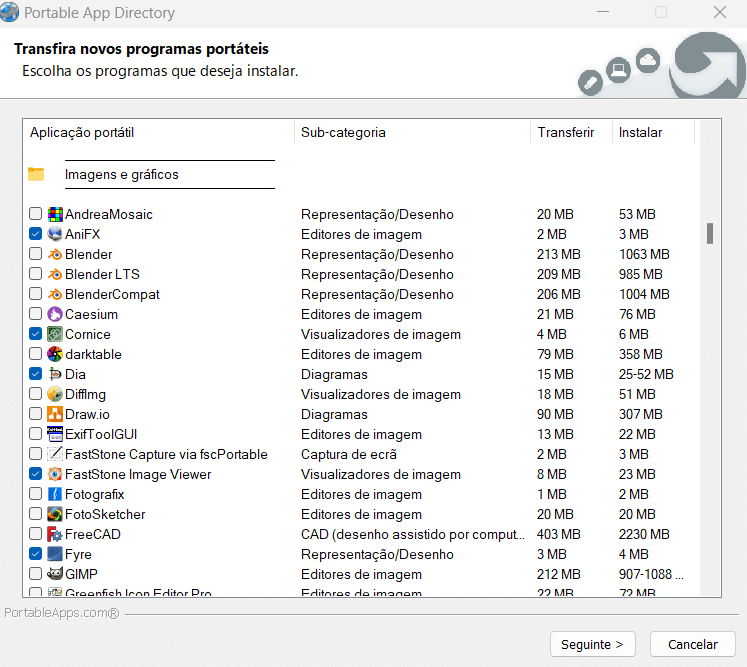The height and width of the screenshot is (667, 747).
Task: Close the Portable App Directory window
Action: tap(720, 12)
